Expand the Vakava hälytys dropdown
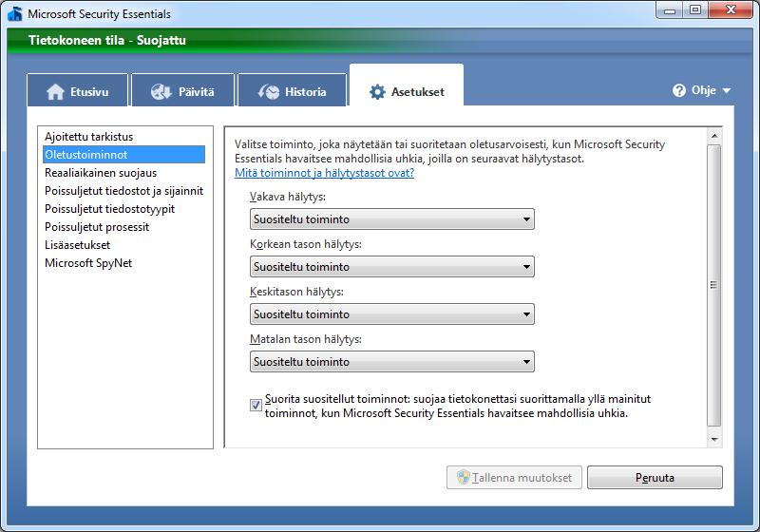Viewport: 760px width, 532px height. coord(392,219)
